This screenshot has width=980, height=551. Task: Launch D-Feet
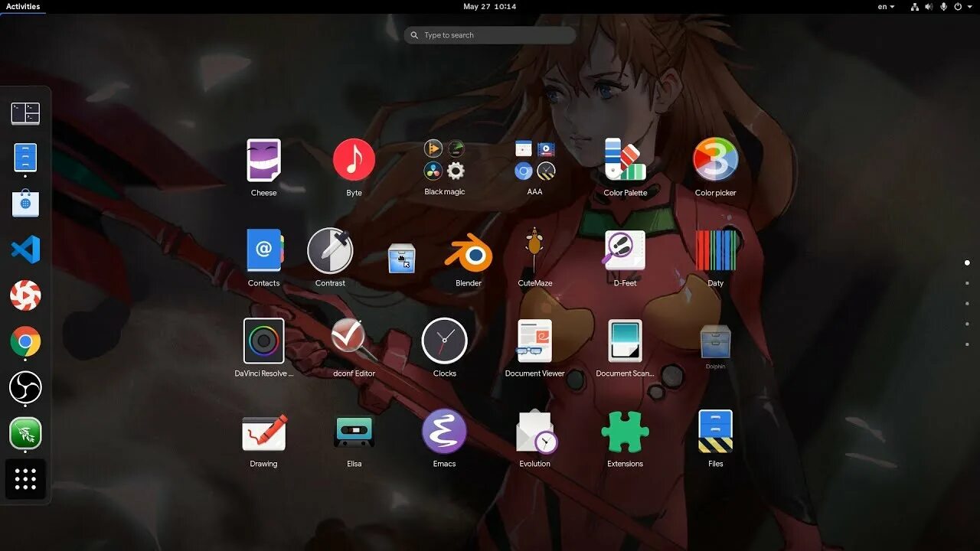click(625, 250)
